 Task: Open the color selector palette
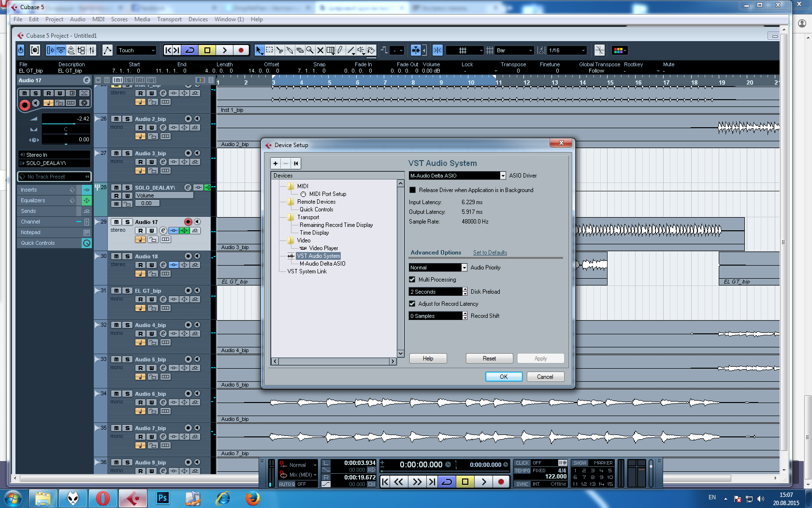(x=620, y=50)
